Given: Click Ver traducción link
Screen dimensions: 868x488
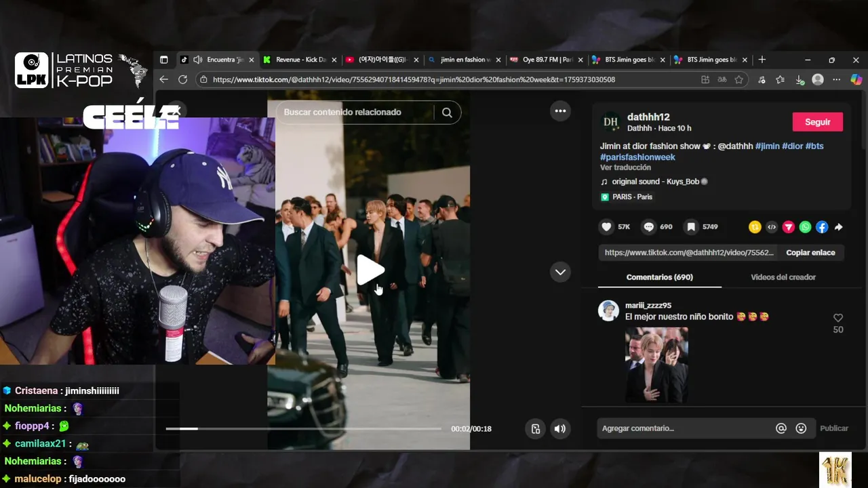Looking at the screenshot, I should pos(625,167).
